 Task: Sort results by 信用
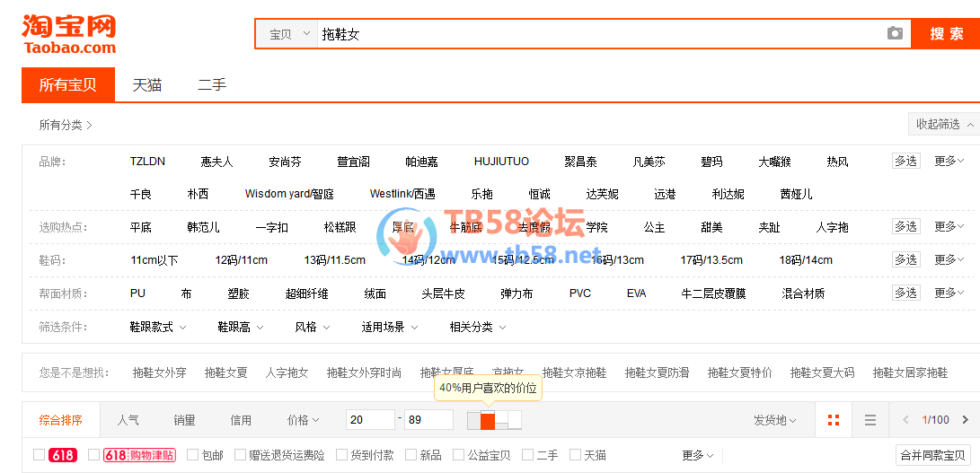(x=241, y=420)
